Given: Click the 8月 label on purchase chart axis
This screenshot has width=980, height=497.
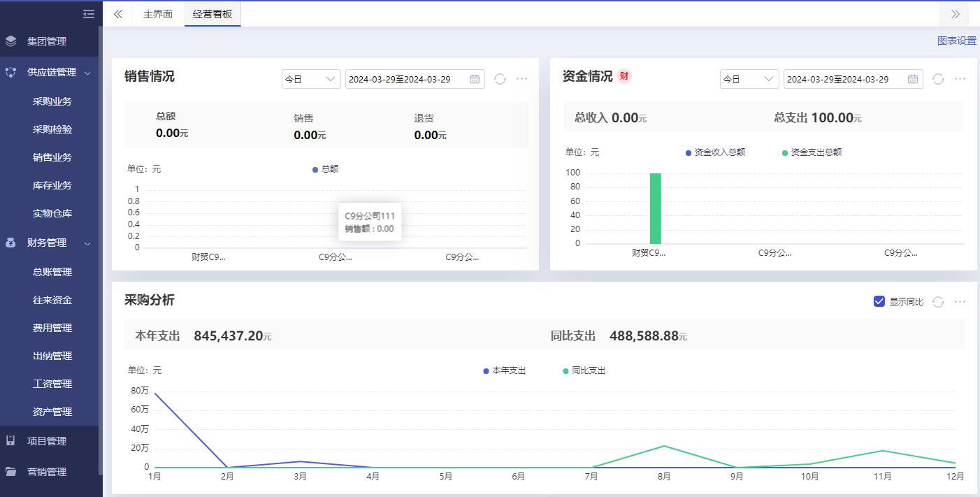Looking at the screenshot, I should click(x=664, y=477).
